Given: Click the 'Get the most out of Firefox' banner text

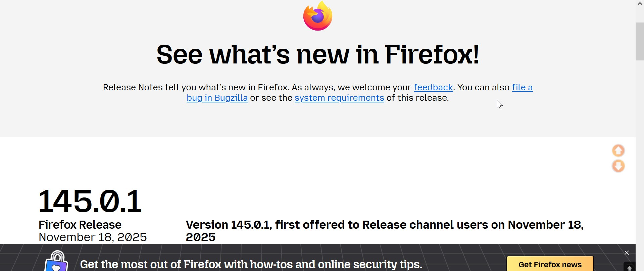Looking at the screenshot, I should [251, 265].
